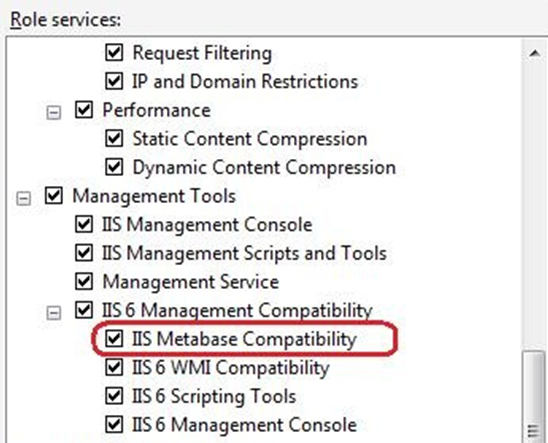548x443 pixels.
Task: Select the IIS 6 Management Console label
Action: click(244, 425)
